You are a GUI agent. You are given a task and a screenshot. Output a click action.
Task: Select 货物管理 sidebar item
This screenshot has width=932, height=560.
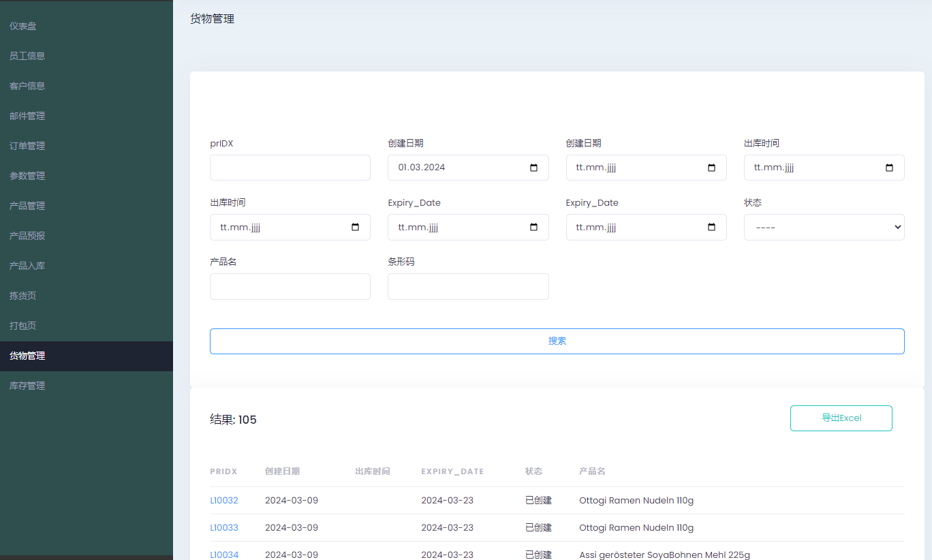(87, 356)
